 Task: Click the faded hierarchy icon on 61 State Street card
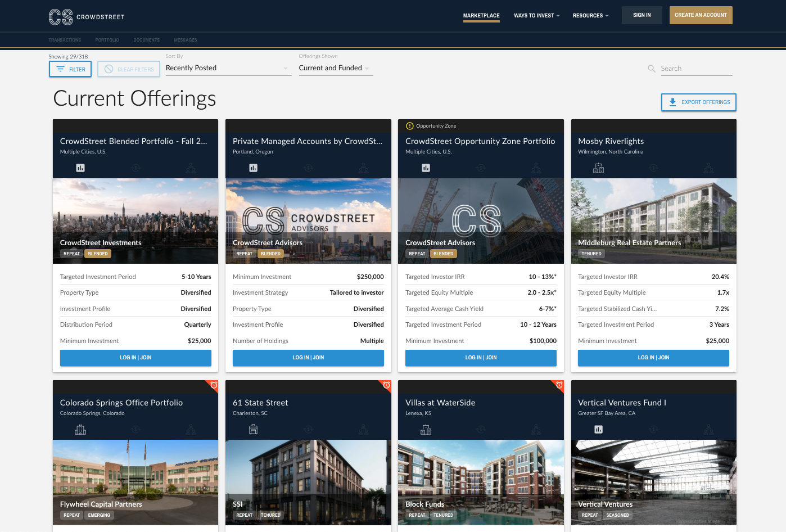tap(364, 430)
